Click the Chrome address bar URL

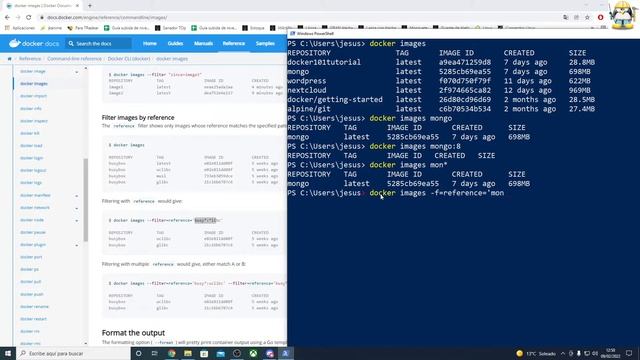pos(107,18)
